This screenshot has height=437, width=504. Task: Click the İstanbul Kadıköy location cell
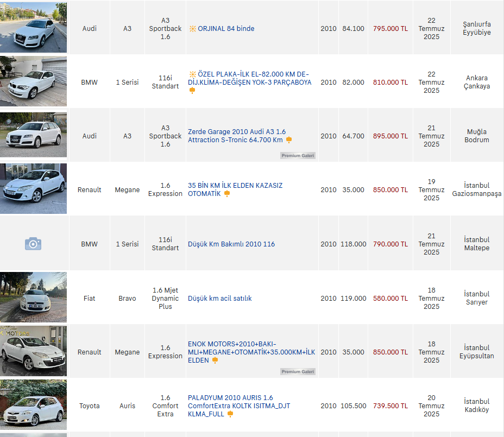(x=477, y=406)
